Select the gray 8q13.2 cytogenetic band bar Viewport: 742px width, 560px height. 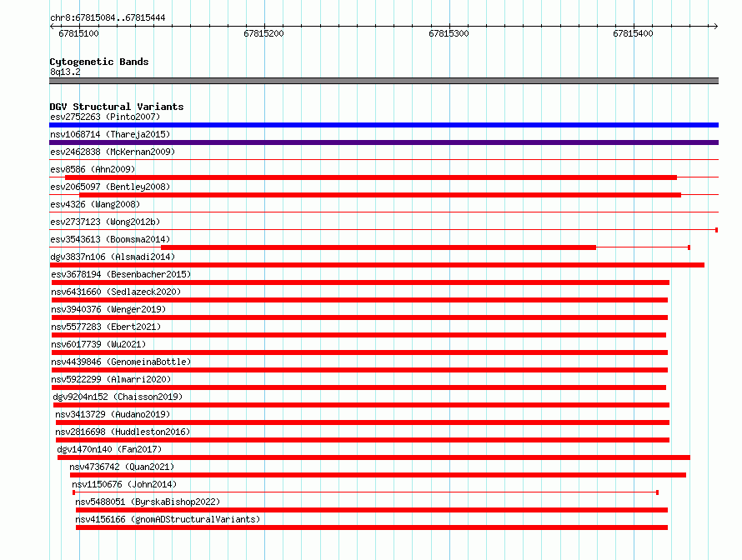[384, 81]
